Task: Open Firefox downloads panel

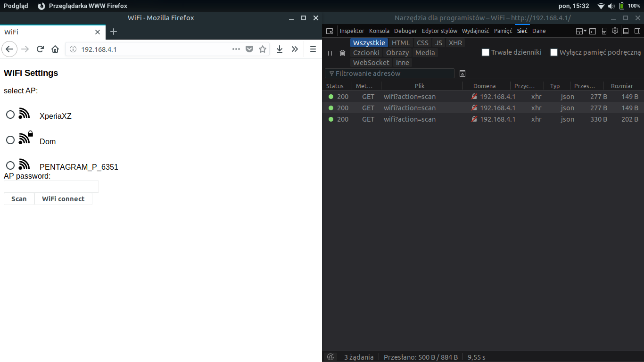Action: pos(280,49)
